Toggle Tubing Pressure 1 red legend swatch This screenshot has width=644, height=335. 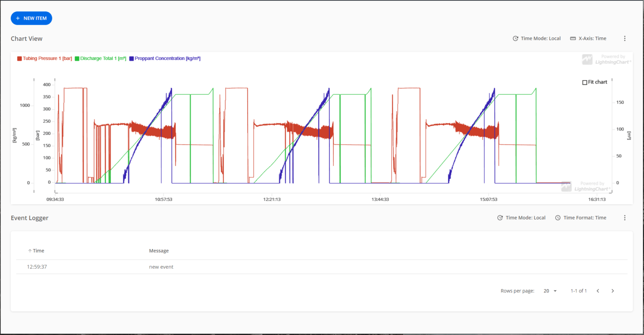tap(19, 59)
